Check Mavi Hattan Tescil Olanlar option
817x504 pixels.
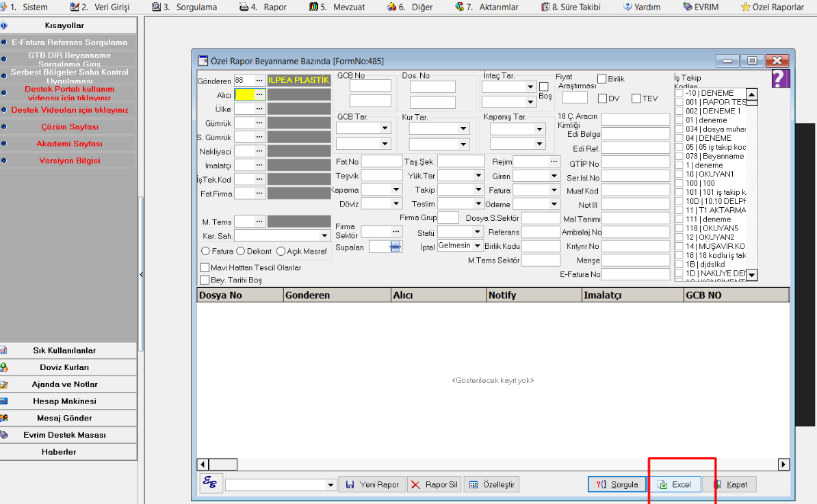pos(205,268)
